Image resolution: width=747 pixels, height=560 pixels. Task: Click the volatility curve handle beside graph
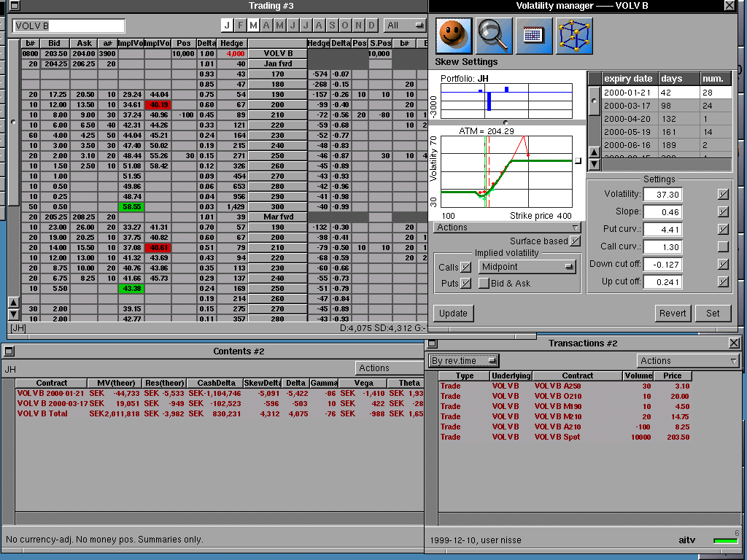578,160
